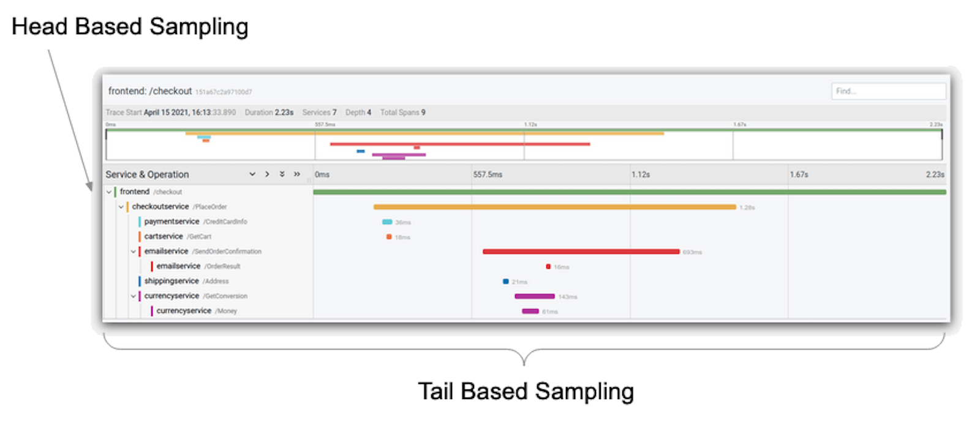
Task: Click the '143ms' duration label
Action: click(568, 297)
